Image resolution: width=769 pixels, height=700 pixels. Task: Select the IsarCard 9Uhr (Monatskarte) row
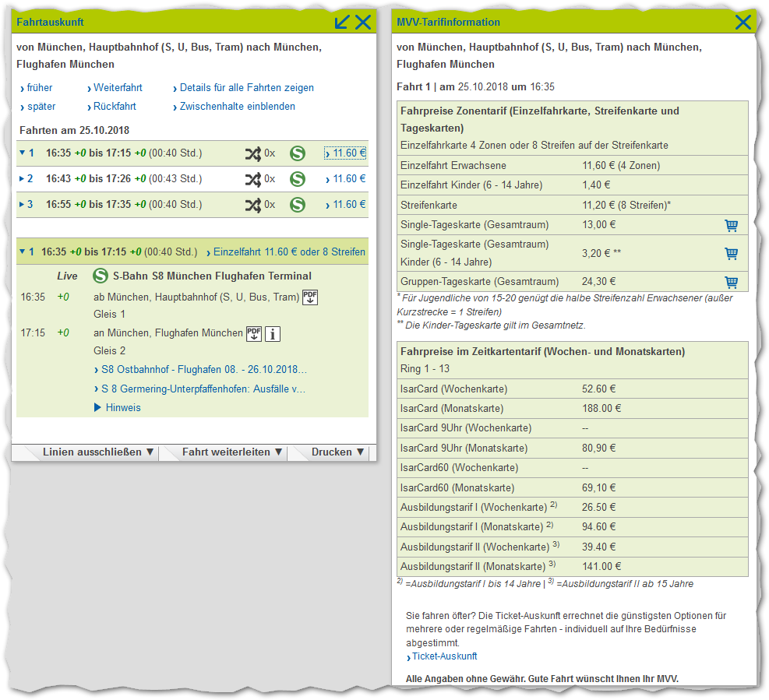point(573,448)
